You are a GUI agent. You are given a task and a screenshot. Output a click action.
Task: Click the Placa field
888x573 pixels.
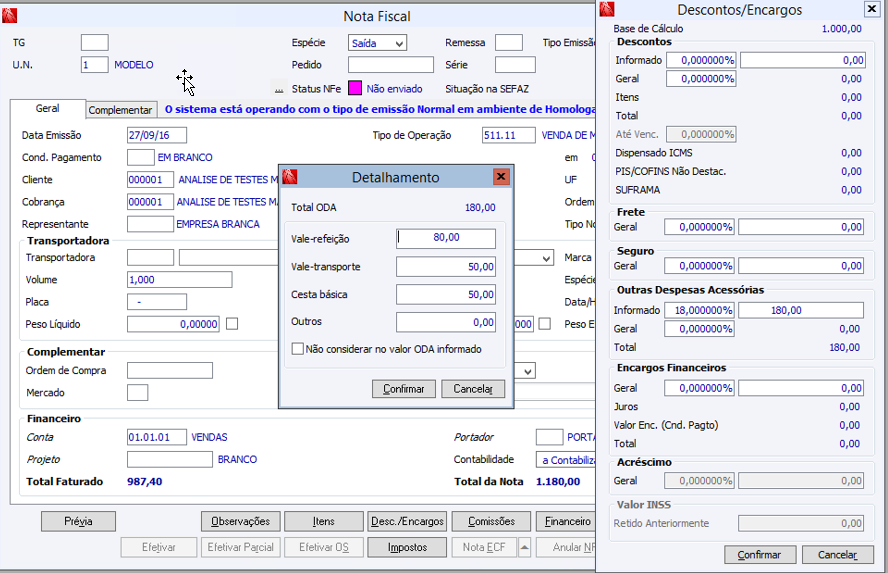[x=157, y=302]
